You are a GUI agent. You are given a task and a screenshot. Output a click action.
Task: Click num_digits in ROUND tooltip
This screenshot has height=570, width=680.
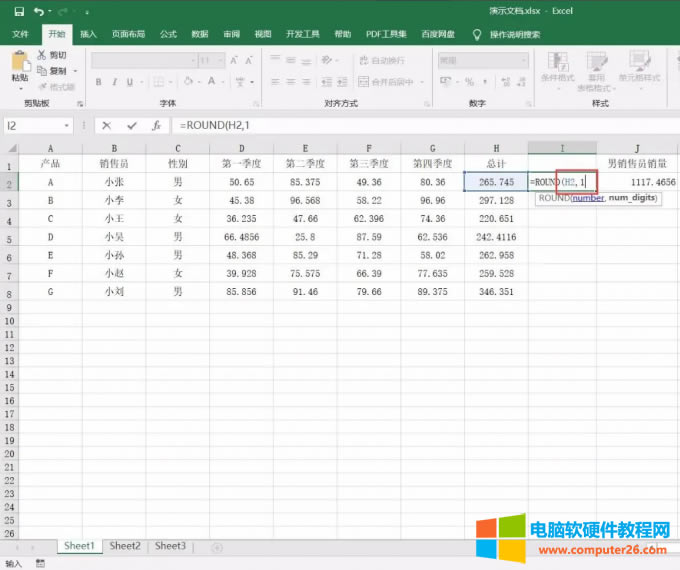pos(629,198)
